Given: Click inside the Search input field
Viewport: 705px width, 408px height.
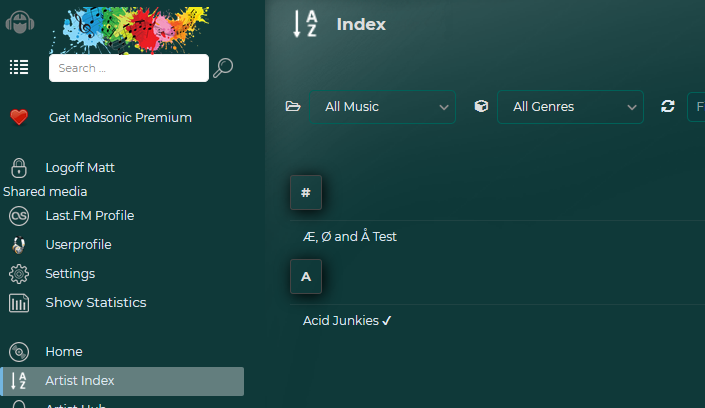Looking at the screenshot, I should click(x=128, y=68).
